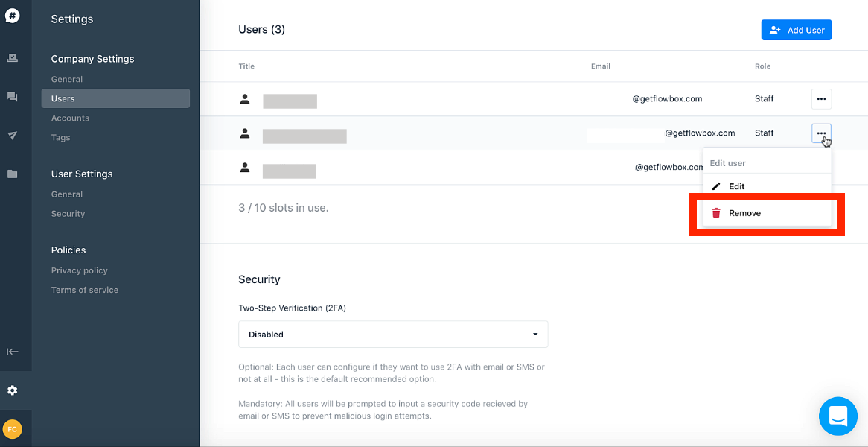Open the settings gear icon
Screen dimensions: 868x447
click(13, 390)
